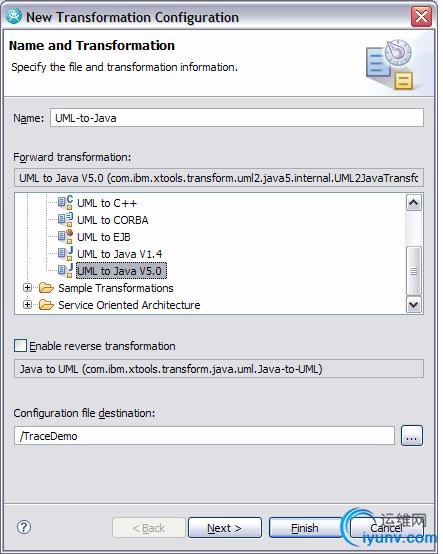Expand the Service Oriented Architecture node
Screen dimensions: 443x554
point(27,305)
